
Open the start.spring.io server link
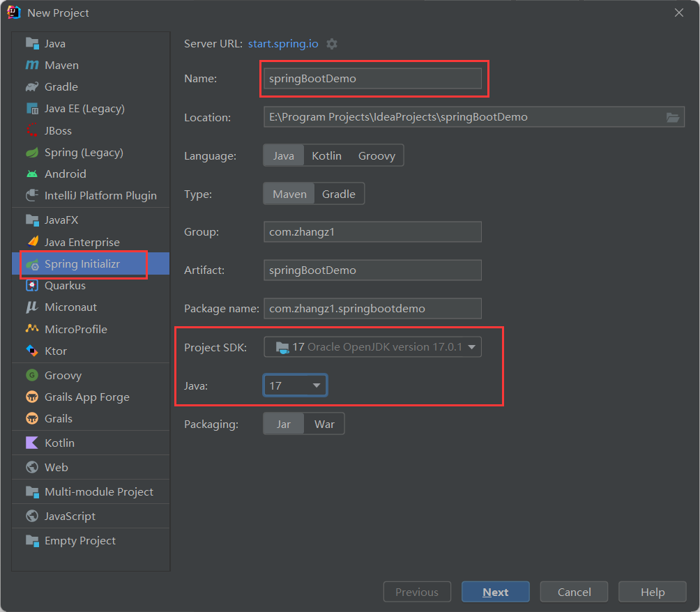282,43
